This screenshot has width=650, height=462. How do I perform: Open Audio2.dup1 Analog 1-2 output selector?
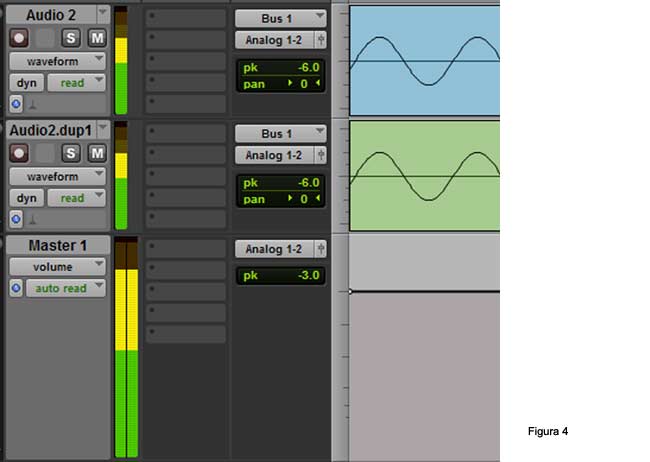coord(274,156)
